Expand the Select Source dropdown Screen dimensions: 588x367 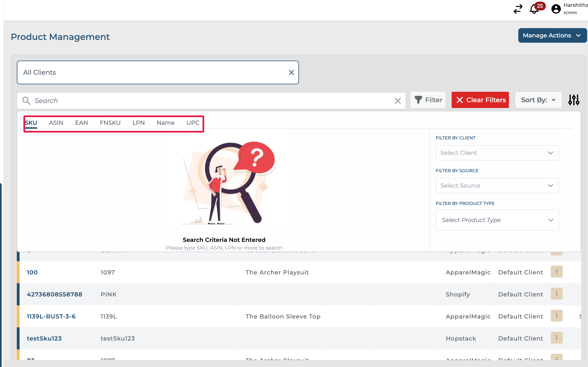click(497, 186)
